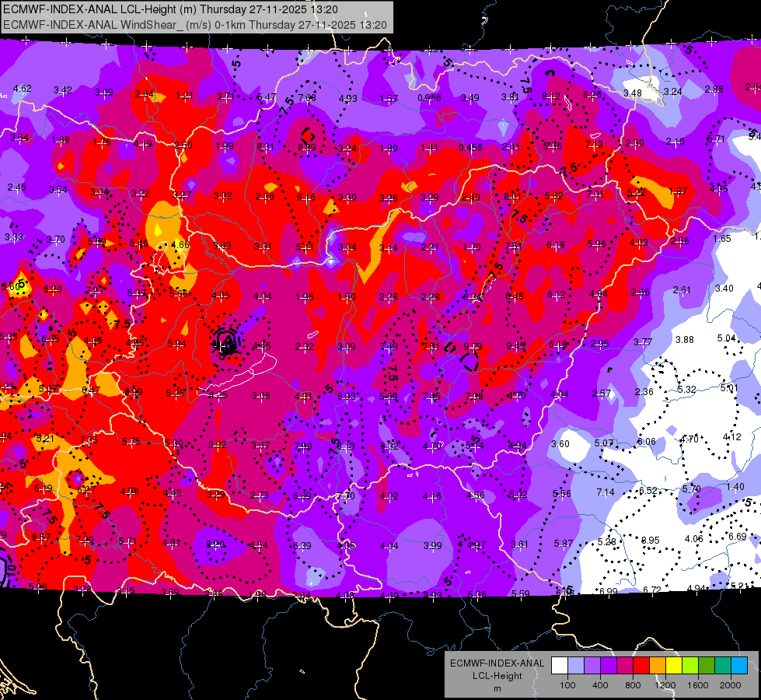
Task: Pick the magenta legend swatch before 800
Action: point(625,666)
